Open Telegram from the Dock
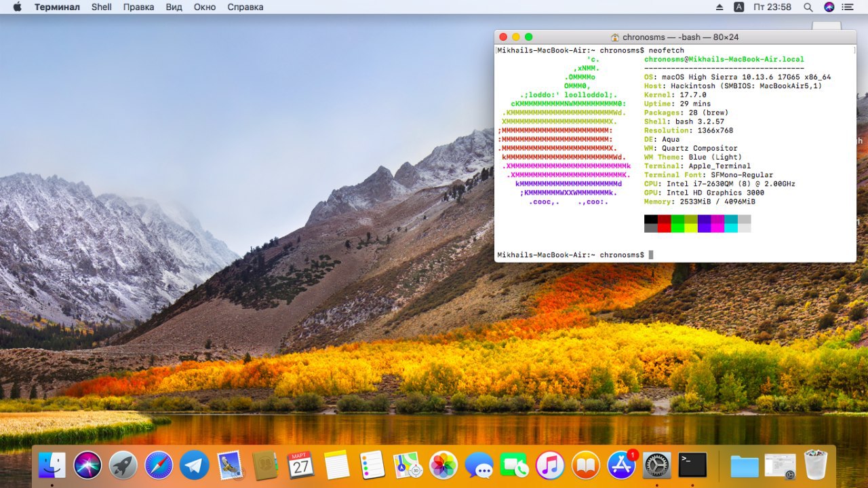 pyautogui.click(x=195, y=465)
